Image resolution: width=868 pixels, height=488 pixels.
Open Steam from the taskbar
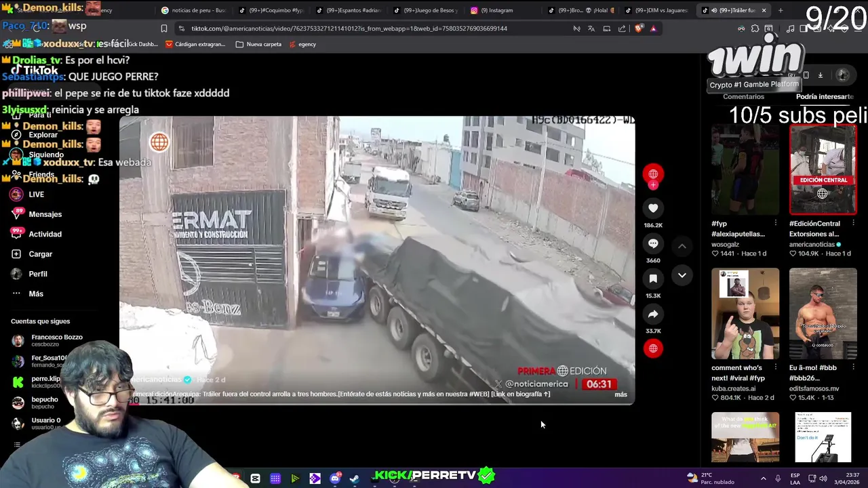354,479
